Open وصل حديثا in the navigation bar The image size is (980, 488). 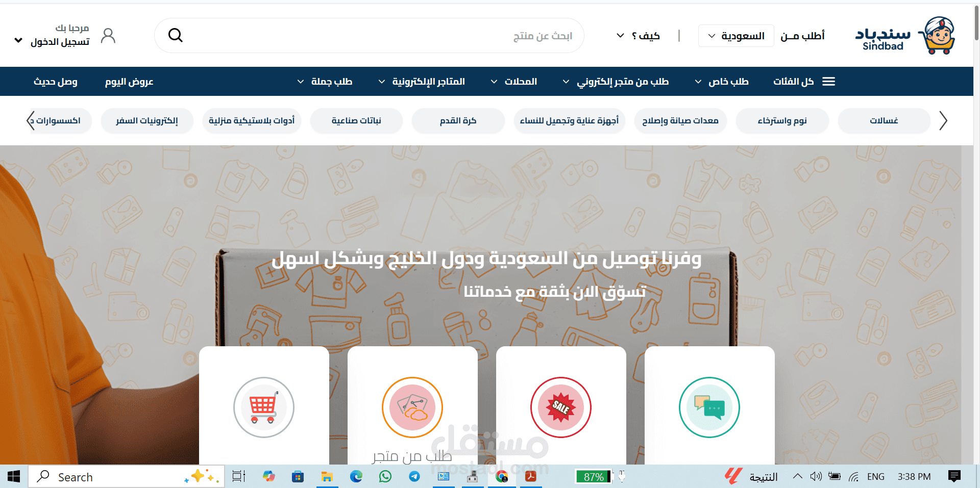tap(56, 82)
